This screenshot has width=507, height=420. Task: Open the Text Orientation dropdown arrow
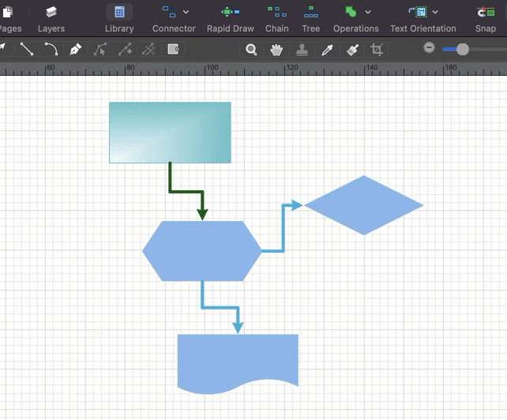tap(435, 12)
